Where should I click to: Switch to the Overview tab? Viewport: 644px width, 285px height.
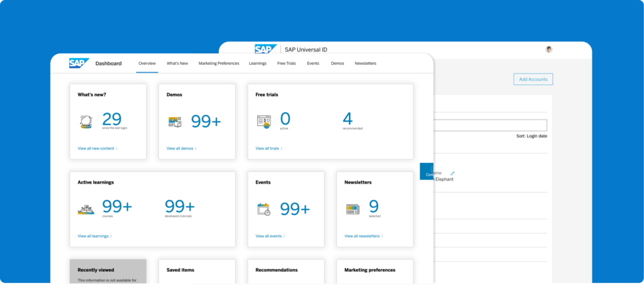pyautogui.click(x=147, y=64)
